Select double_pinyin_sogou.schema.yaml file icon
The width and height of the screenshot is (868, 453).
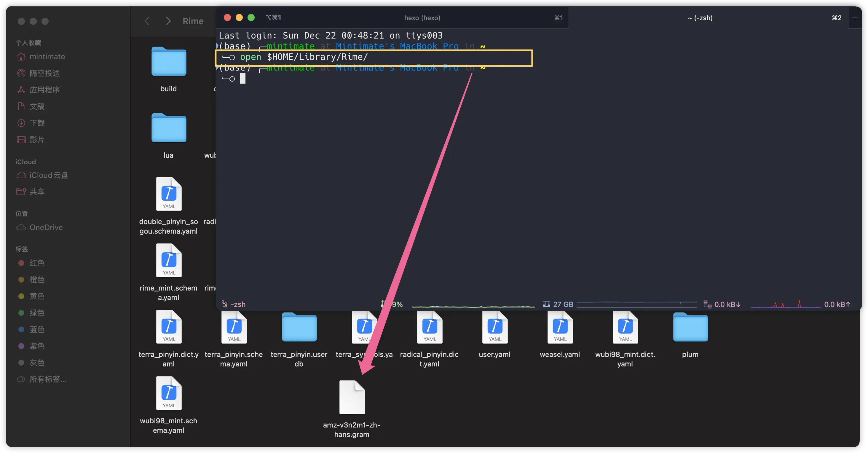168,194
